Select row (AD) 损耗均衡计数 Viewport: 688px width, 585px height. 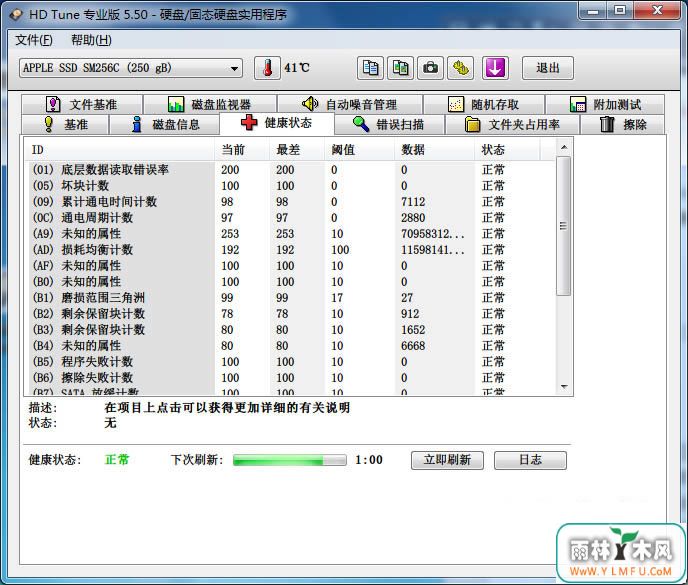point(291,250)
